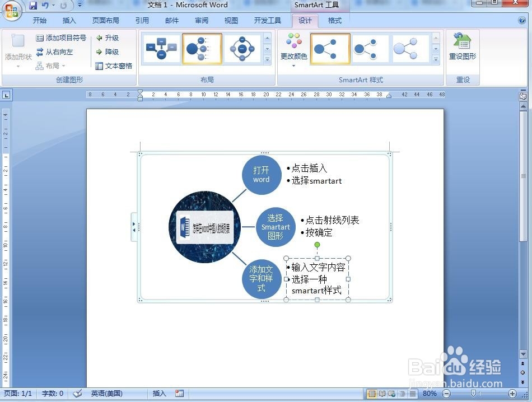Select the 添加文字和样式 circle shape
The image size is (532, 402).
[262, 279]
